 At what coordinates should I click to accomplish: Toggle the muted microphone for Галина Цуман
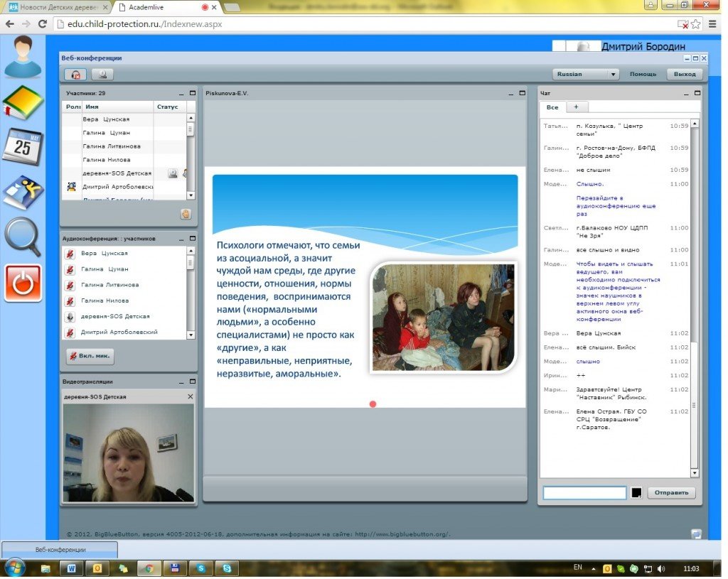70,269
